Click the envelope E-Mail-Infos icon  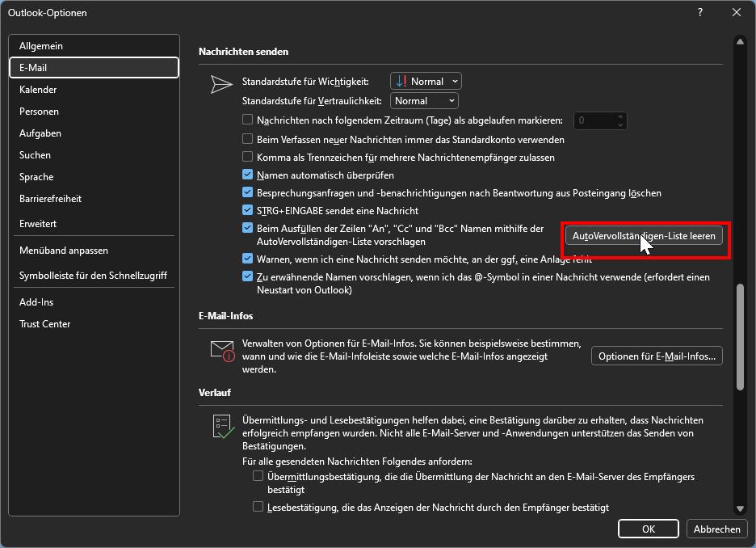(221, 351)
